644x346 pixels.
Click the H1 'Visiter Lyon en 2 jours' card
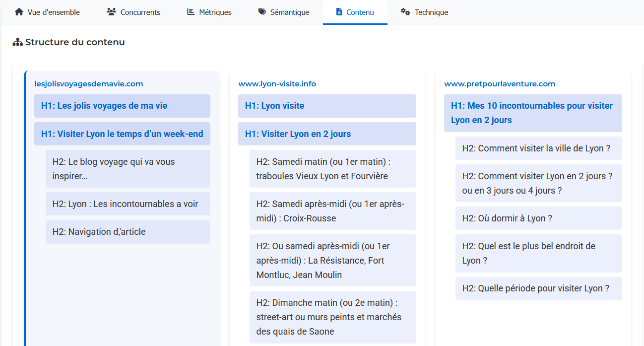[x=327, y=134]
